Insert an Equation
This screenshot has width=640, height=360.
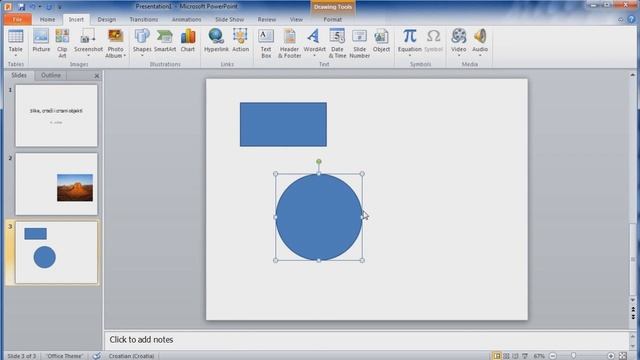pyautogui.click(x=409, y=43)
